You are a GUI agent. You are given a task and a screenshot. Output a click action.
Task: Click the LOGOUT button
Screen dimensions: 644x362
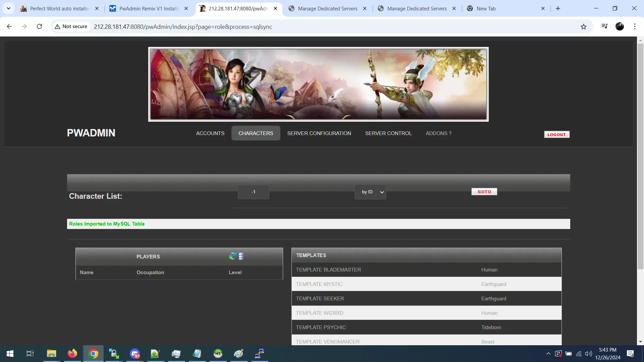tap(557, 134)
